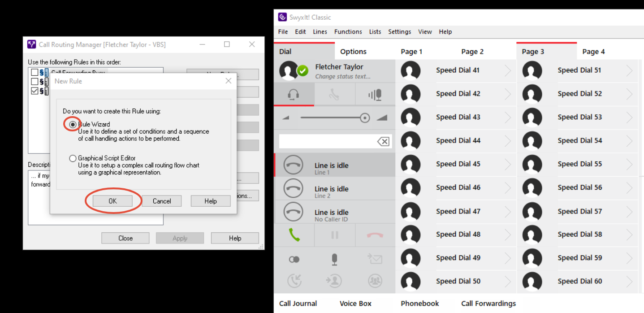Click Speed Dial 41 avatar icon

(411, 71)
